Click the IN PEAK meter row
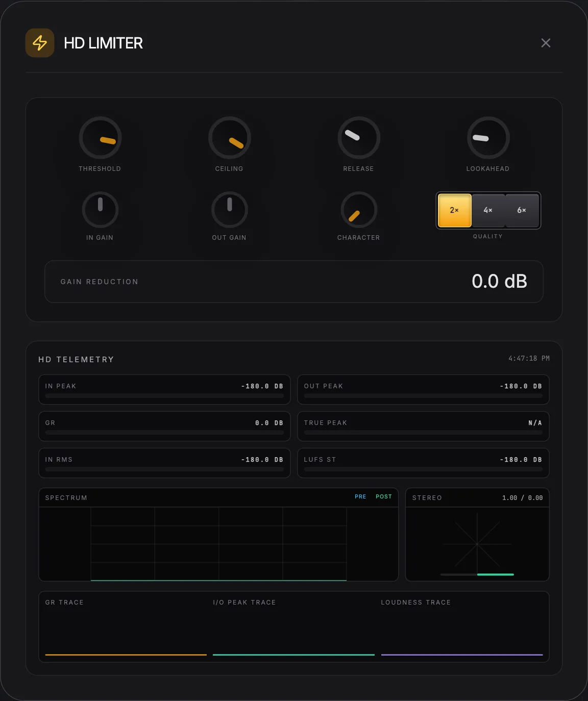 click(x=164, y=390)
